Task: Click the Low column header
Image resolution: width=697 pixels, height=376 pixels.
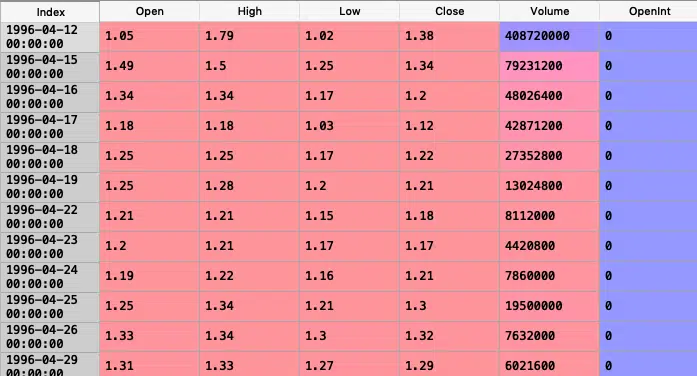Action: (349, 11)
